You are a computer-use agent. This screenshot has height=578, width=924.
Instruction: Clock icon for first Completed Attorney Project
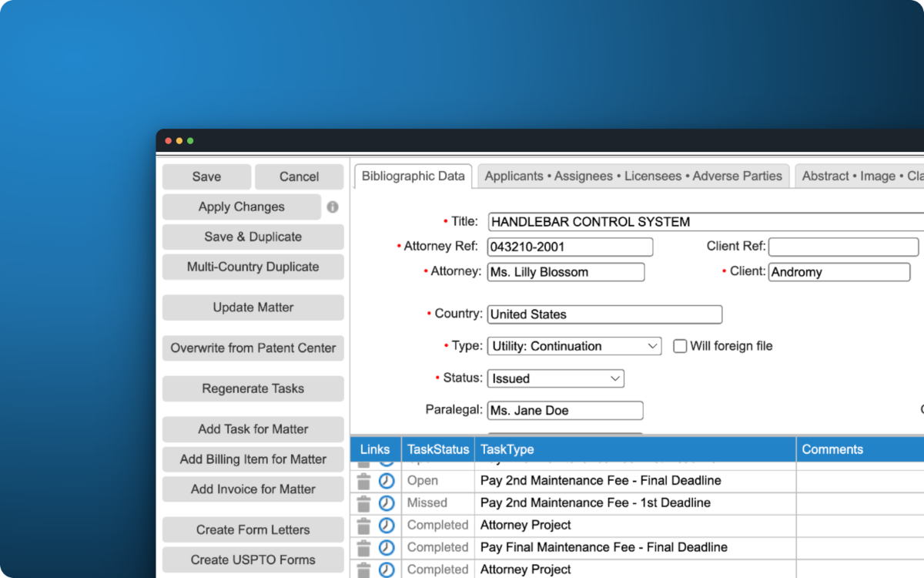point(387,526)
